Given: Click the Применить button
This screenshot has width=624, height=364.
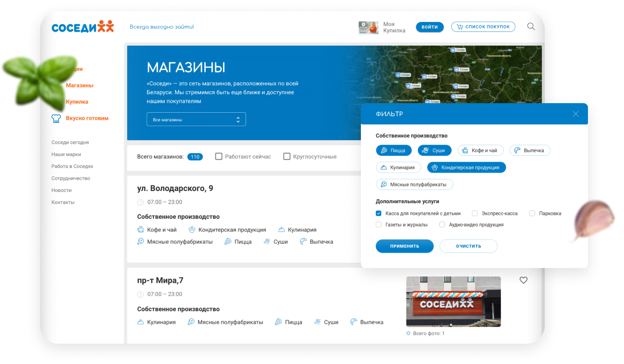Looking at the screenshot, I should (404, 246).
